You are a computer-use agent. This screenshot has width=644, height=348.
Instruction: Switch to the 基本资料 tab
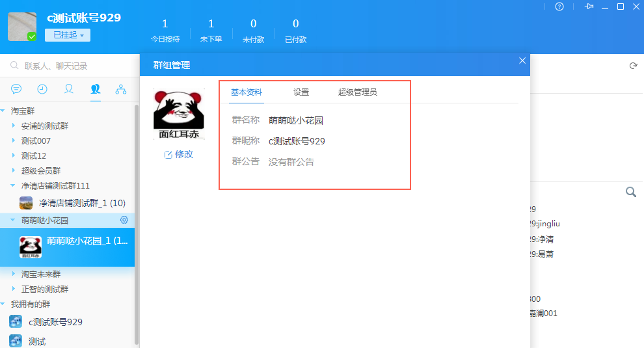pyautogui.click(x=246, y=92)
